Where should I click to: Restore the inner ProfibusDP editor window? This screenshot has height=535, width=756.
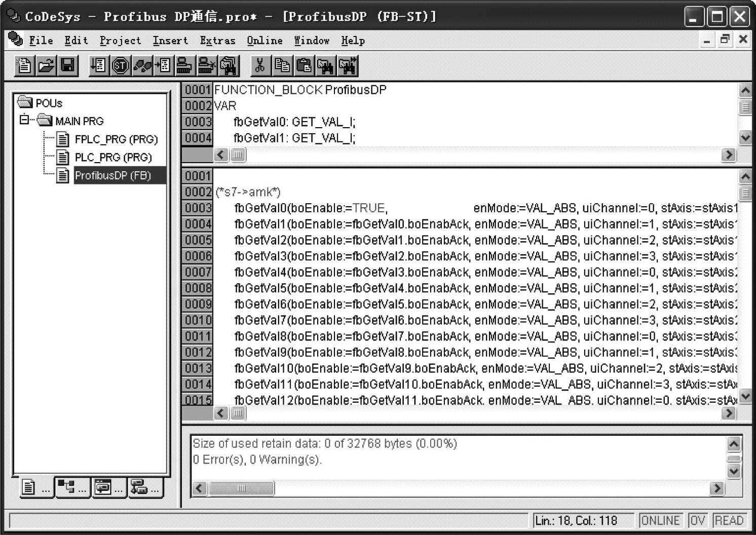725,40
